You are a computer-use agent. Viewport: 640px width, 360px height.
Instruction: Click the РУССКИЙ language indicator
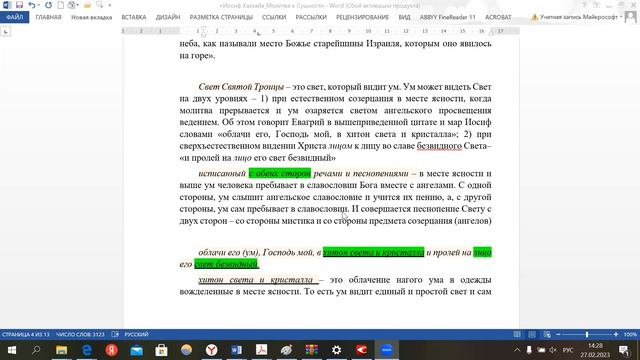136,334
